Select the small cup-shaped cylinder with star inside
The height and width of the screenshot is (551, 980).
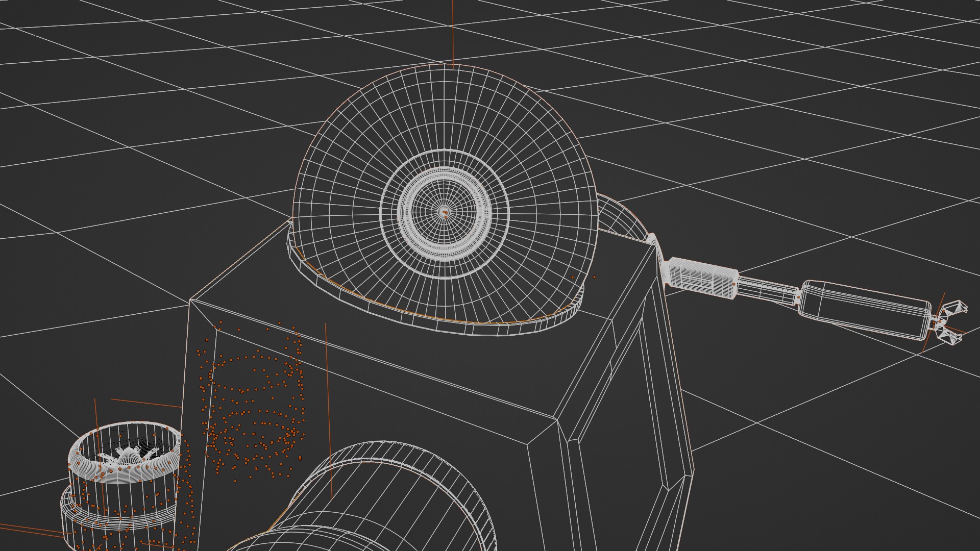click(124, 487)
